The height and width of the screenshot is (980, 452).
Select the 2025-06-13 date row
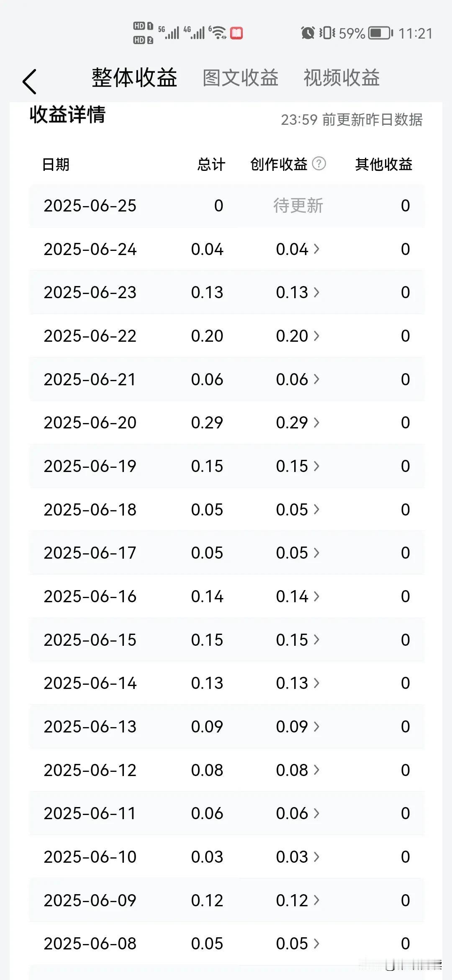[227, 727]
